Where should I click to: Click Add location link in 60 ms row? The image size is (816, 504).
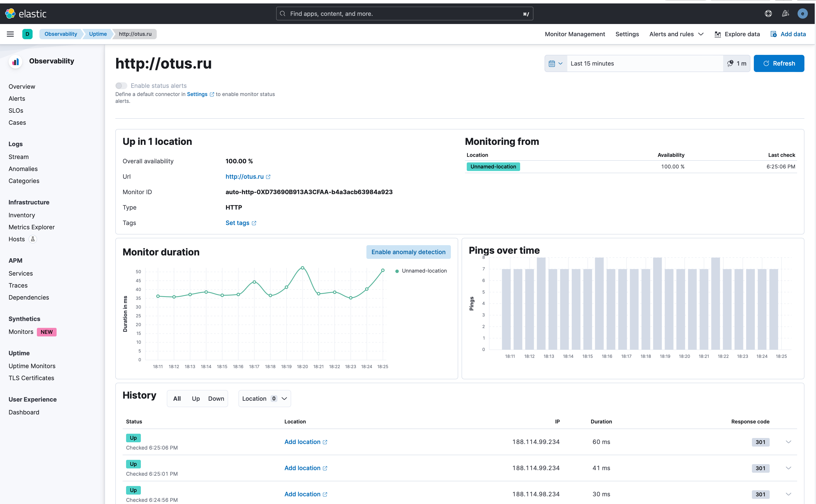(x=302, y=442)
